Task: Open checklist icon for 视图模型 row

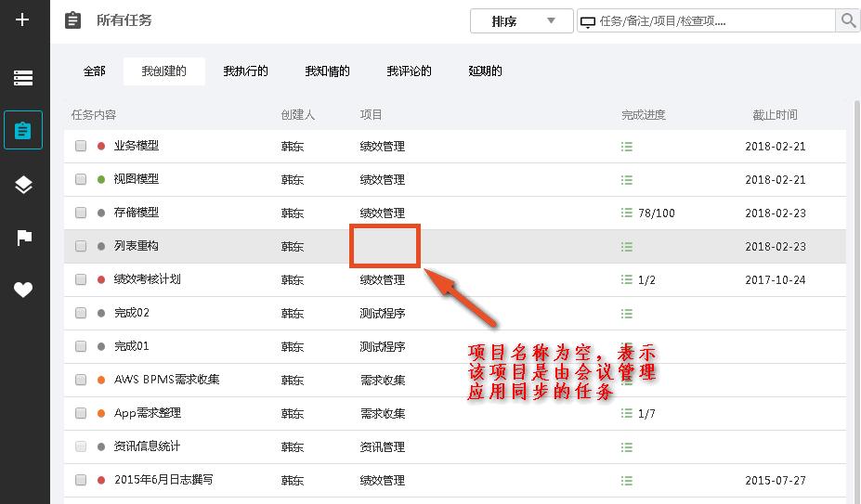Action: point(627,179)
